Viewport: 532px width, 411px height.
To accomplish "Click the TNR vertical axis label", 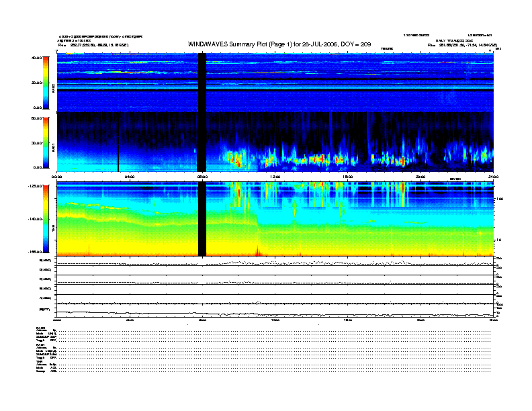I will coord(54,229).
